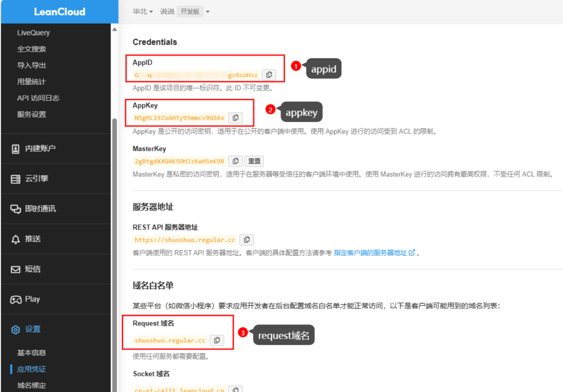The image size is (563, 392).
Task: Expand the 开发版 app dropdown
Action: tap(193, 12)
